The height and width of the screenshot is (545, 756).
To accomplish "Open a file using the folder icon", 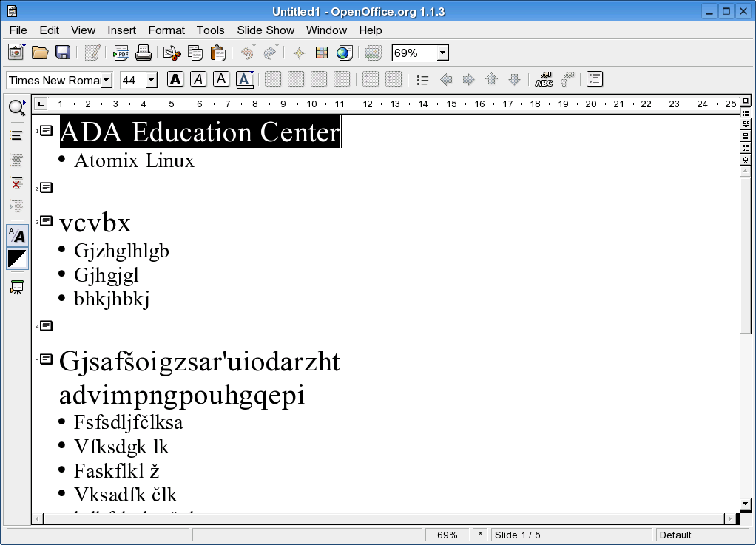I will point(40,53).
